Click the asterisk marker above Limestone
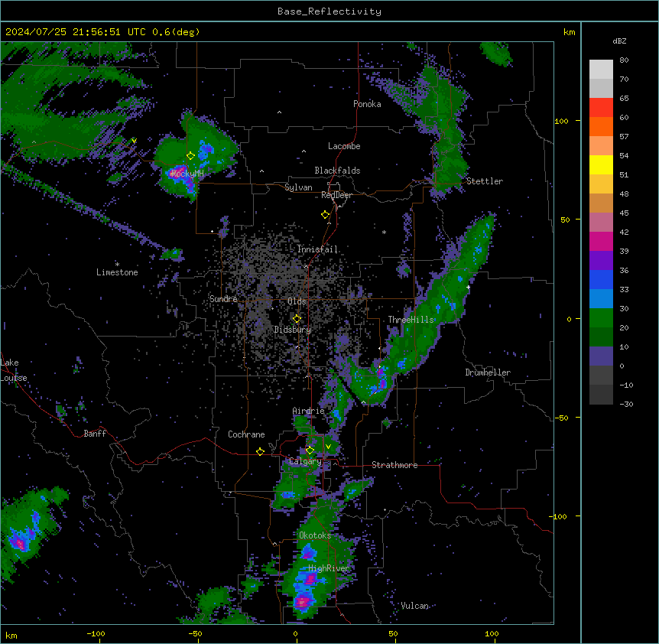Image resolution: width=659 pixels, height=644 pixels. (x=117, y=265)
